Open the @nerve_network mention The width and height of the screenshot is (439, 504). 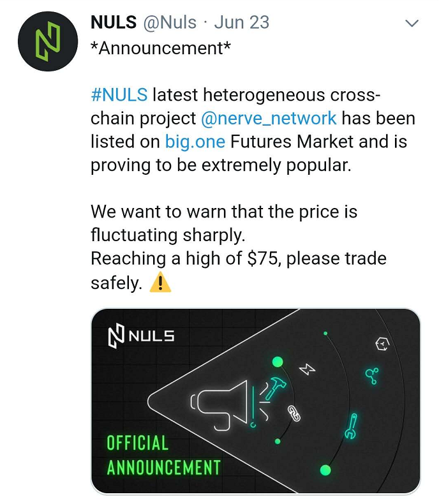269,118
